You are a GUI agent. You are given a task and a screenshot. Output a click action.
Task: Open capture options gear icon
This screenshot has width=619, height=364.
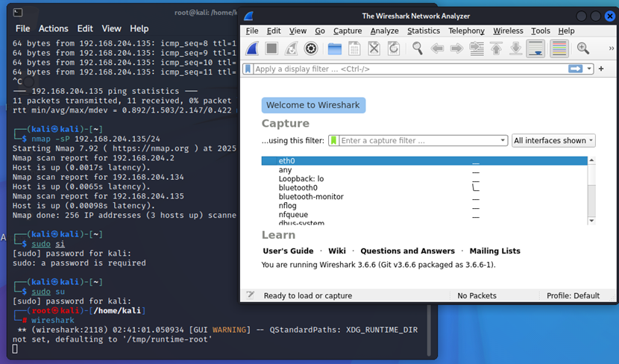311,48
